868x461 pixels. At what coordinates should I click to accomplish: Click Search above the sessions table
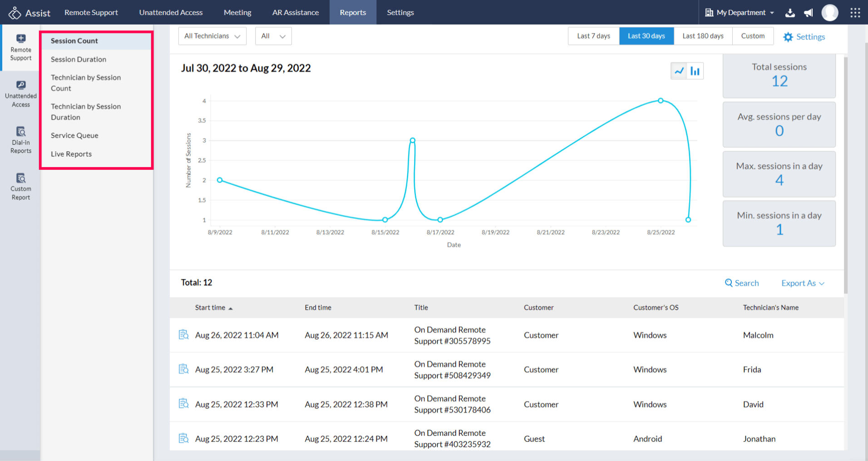(x=742, y=283)
